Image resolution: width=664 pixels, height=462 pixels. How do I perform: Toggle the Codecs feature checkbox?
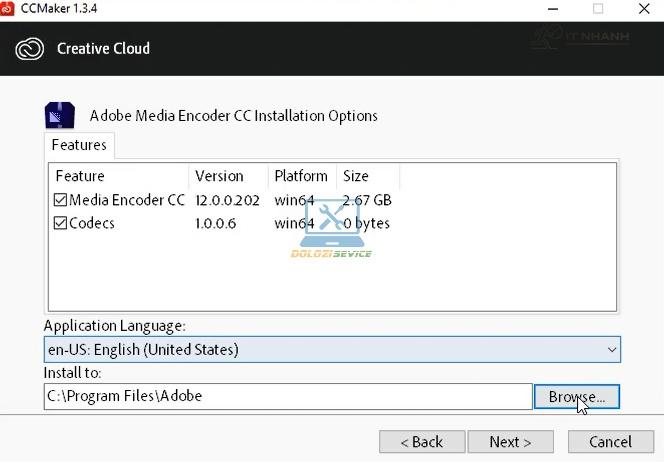point(60,223)
